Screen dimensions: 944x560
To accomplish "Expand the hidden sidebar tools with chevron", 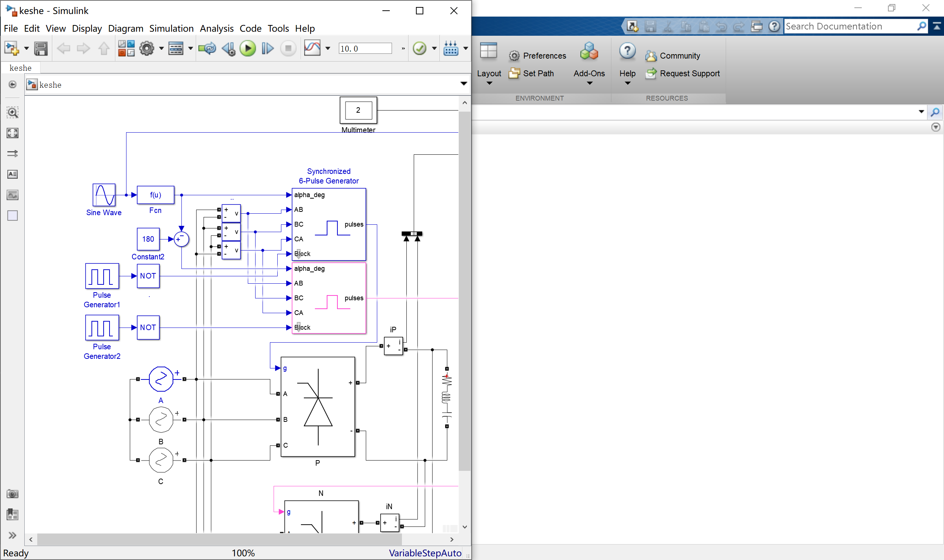I will (x=13, y=535).
